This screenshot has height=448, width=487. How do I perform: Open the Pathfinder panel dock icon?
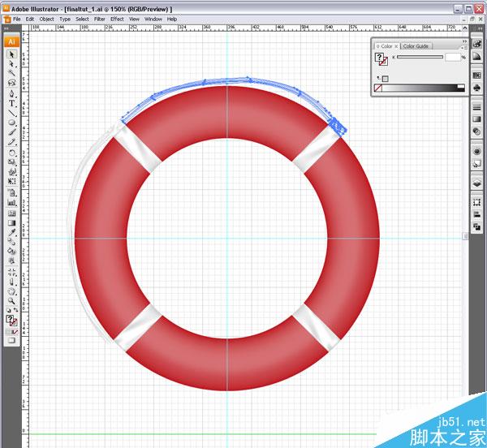point(476,227)
